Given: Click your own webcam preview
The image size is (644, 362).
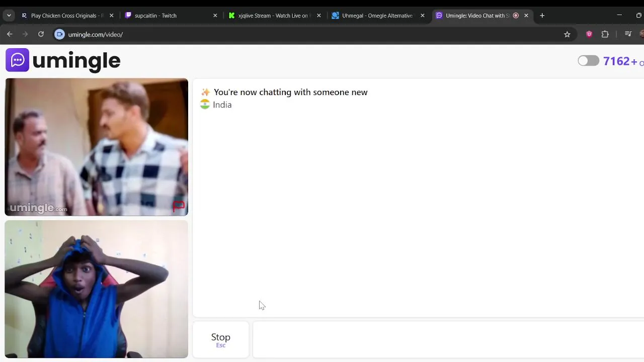Looking at the screenshot, I should 97,289.
